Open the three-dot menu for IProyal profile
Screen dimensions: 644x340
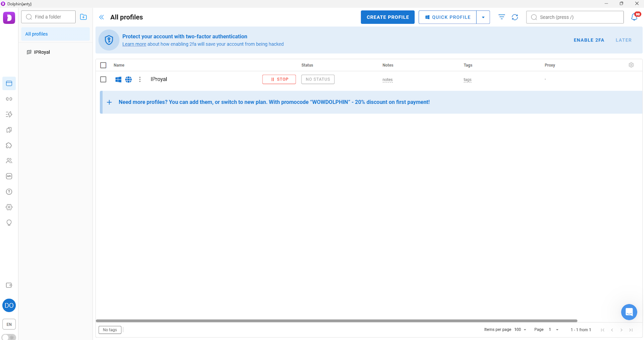pos(140,80)
